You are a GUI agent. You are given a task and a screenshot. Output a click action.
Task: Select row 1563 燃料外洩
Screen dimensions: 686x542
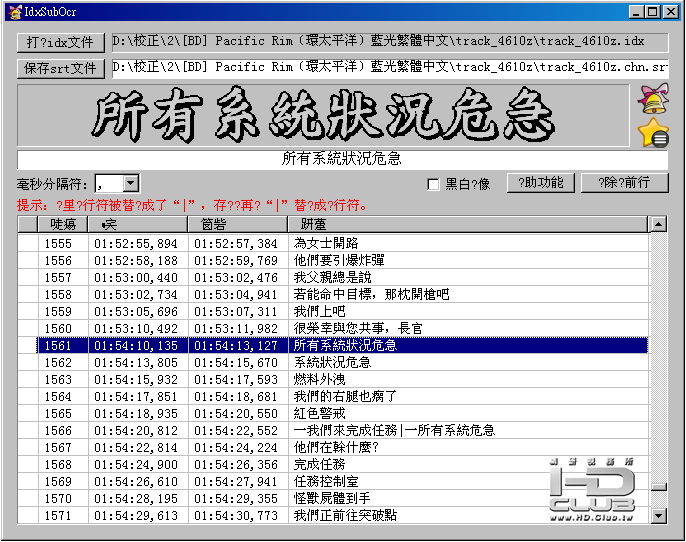click(332, 380)
